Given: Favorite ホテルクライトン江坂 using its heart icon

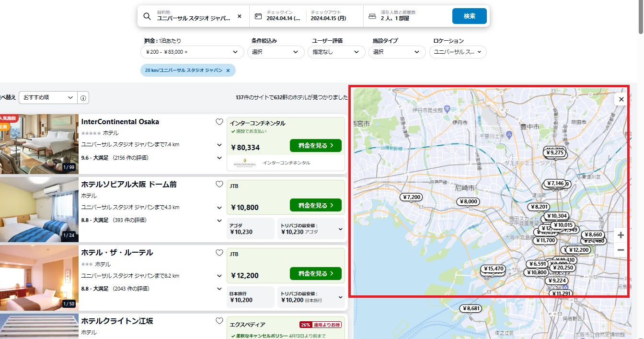Looking at the screenshot, I should (219, 321).
